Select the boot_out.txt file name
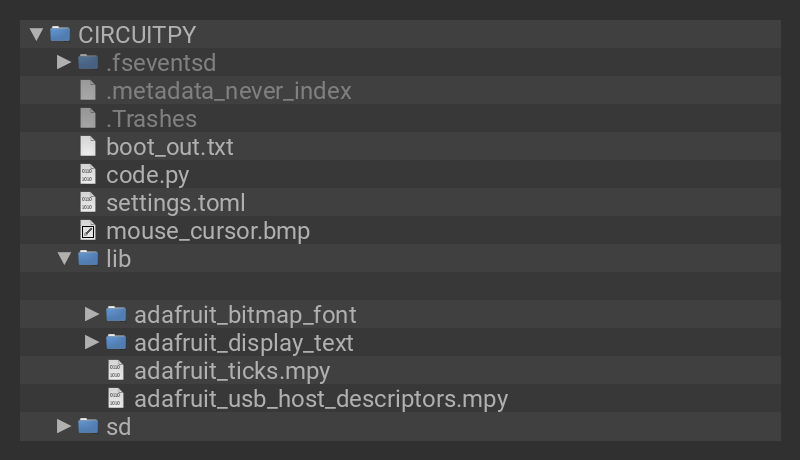 point(169,146)
